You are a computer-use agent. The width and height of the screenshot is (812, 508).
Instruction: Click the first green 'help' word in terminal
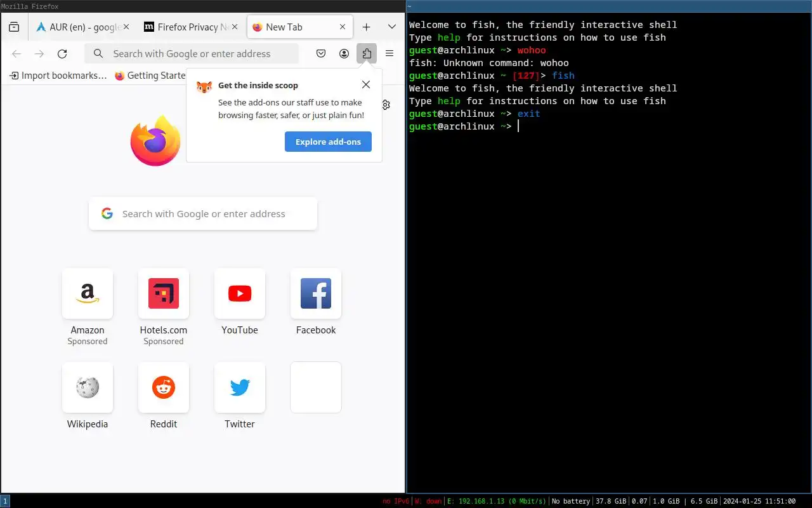[449, 37]
